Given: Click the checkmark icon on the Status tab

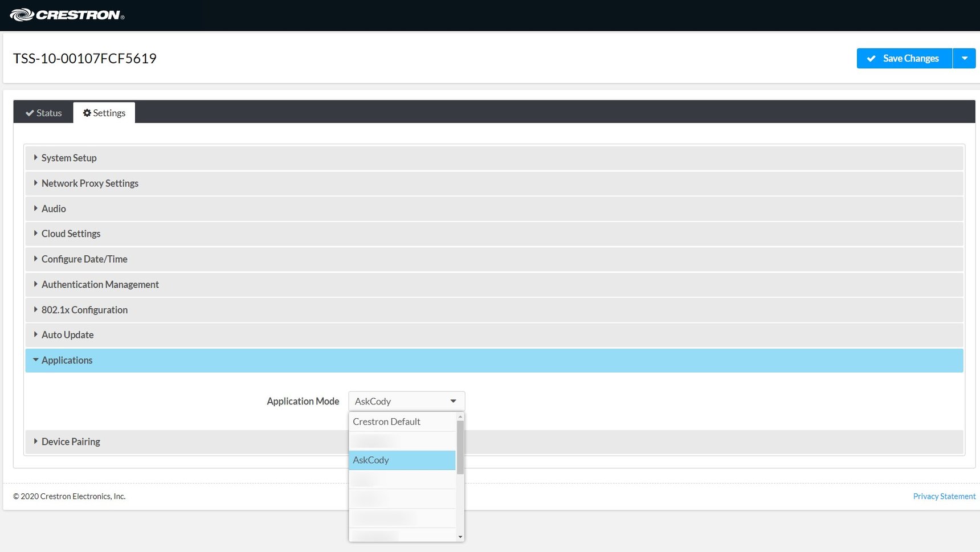Looking at the screenshot, I should coord(30,113).
